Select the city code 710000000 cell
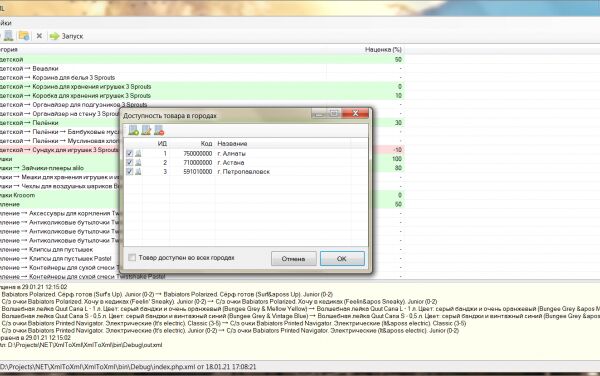The image size is (600, 376). (197, 163)
